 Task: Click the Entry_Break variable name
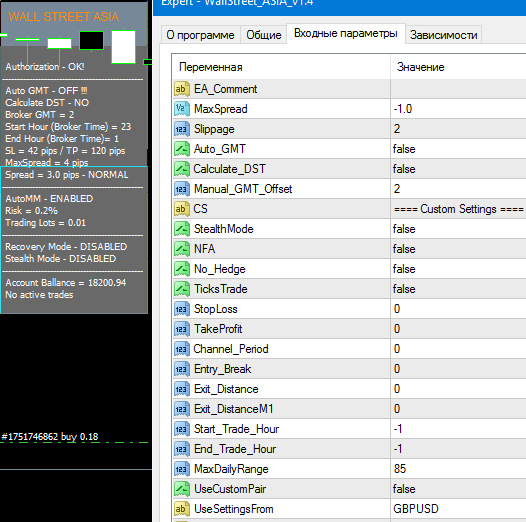[x=222, y=369]
